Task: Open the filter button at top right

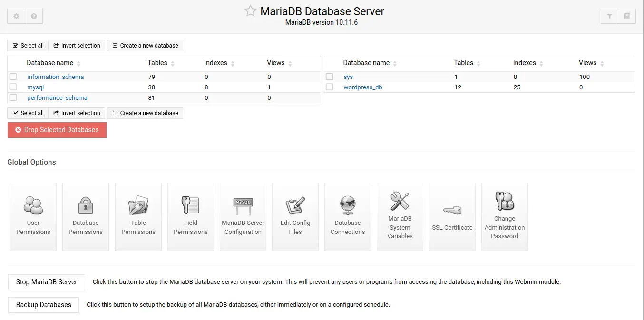Action: [610, 16]
